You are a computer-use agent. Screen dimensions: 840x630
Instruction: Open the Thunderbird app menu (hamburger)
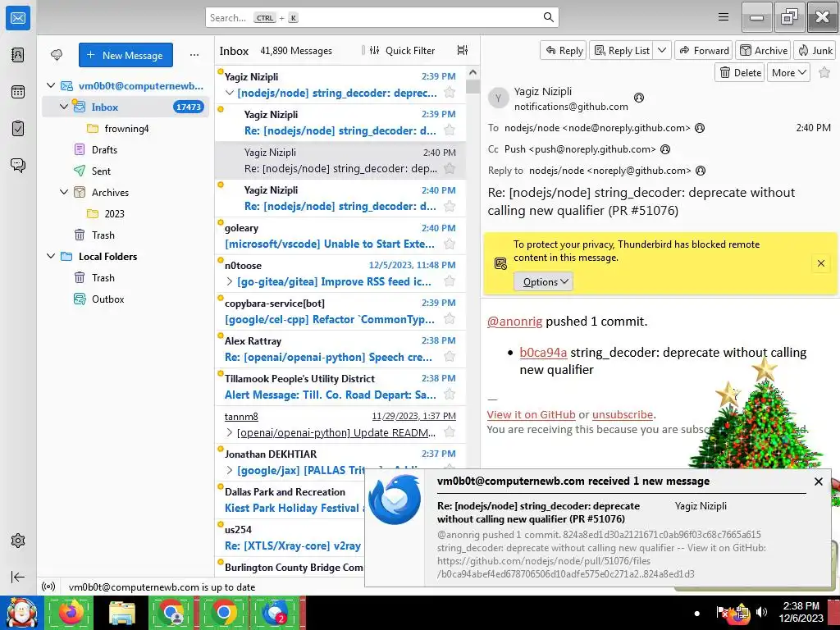click(724, 17)
